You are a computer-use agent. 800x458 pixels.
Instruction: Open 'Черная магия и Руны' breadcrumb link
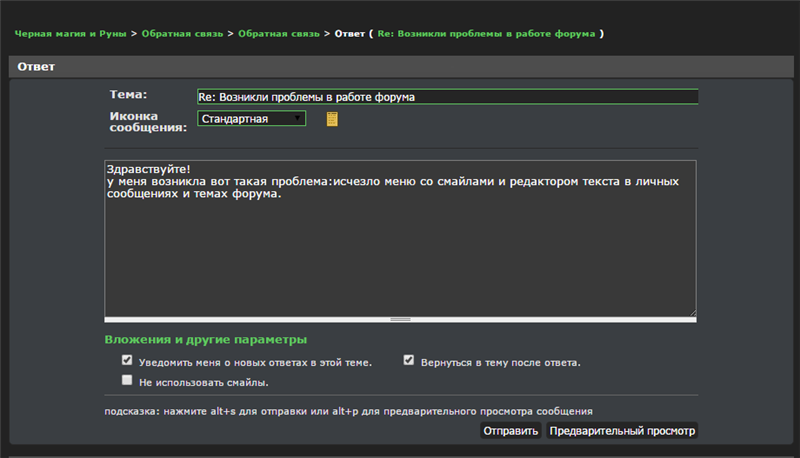coord(70,34)
